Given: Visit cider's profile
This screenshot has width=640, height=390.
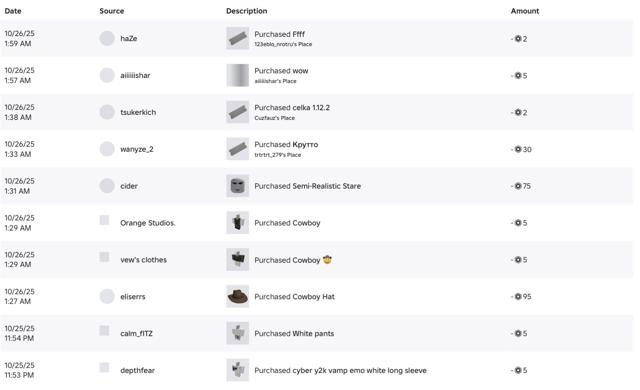Looking at the screenshot, I should 129,186.
